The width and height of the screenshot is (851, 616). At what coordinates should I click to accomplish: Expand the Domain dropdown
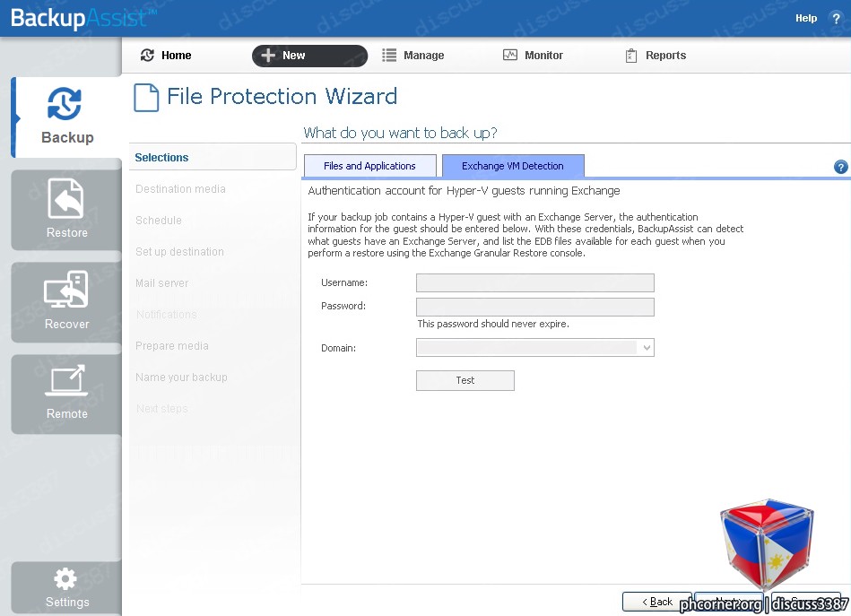click(647, 347)
